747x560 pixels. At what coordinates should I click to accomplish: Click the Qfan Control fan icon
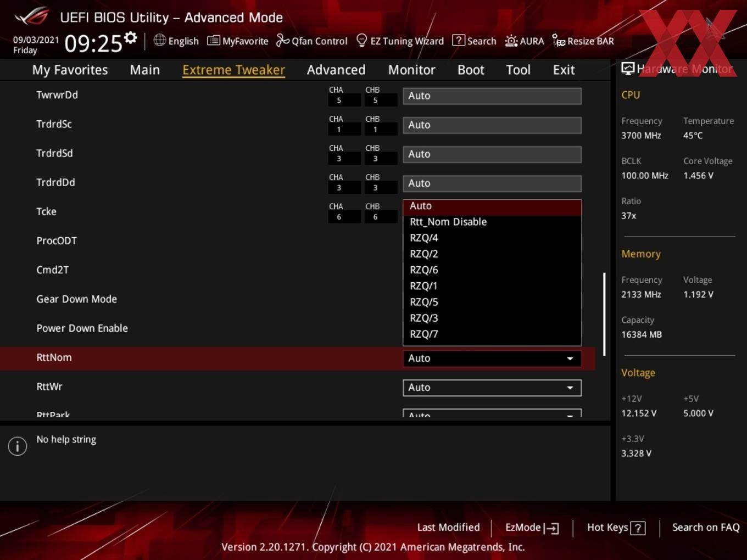point(282,40)
